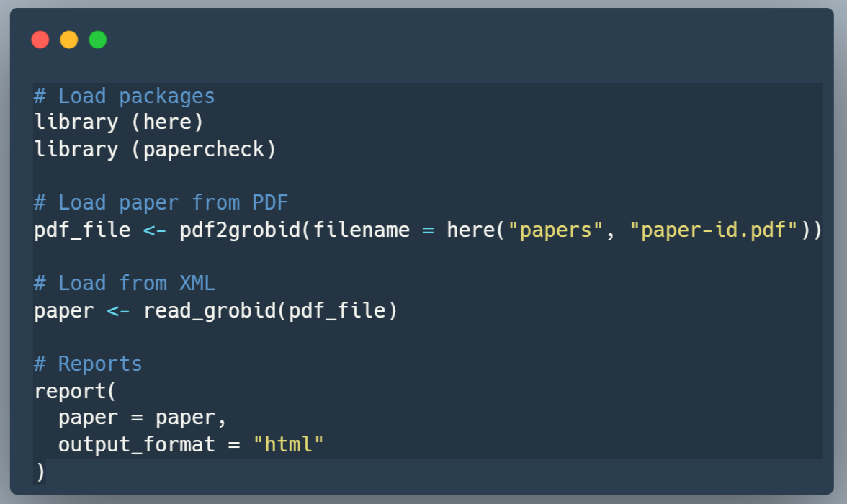Viewport: 847px width, 504px height.
Task: Click the "papers" string literal
Action: [555, 230]
